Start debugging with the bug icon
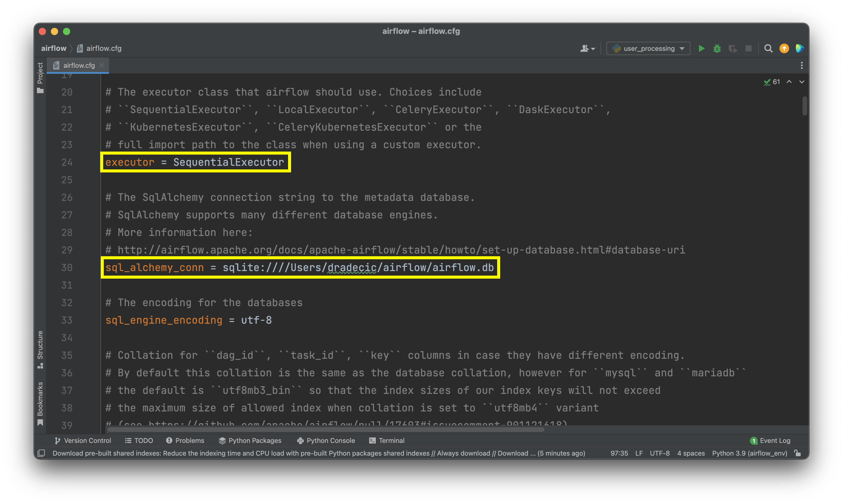Image resolution: width=843 pixels, height=504 pixels. coord(717,48)
